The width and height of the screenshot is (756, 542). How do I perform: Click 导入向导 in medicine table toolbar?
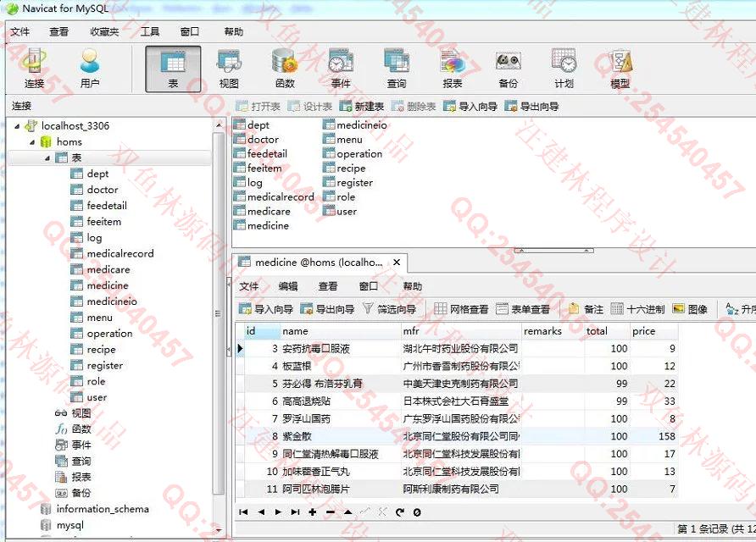pos(266,309)
